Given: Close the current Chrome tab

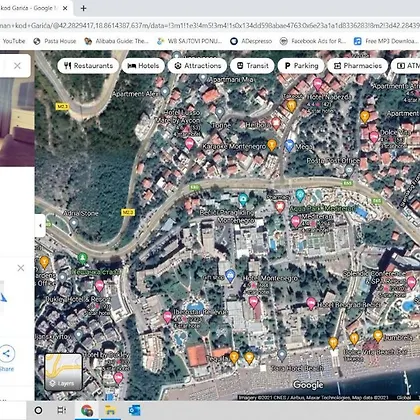Looking at the screenshot, I should (x=65, y=8).
